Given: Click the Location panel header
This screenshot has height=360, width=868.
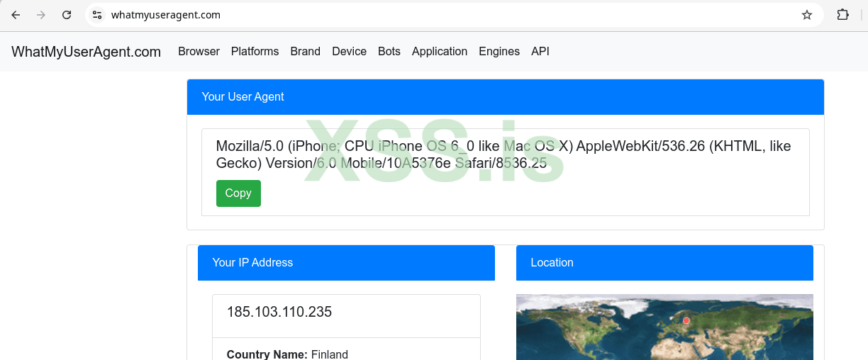Looking at the screenshot, I should point(664,263).
